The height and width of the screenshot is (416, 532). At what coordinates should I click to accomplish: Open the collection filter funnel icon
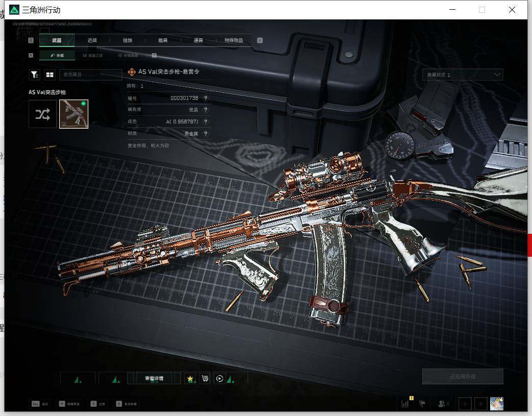point(34,75)
